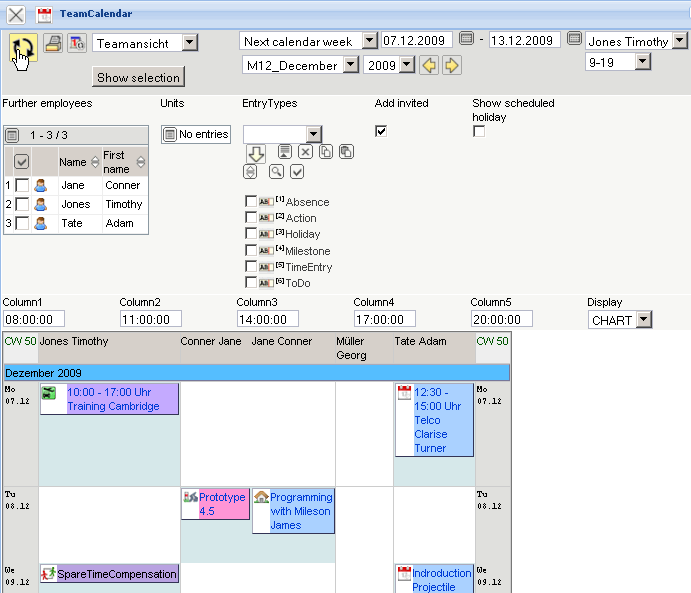Open the Units list icon
Viewport: 691px width, 593px height.
[169, 134]
